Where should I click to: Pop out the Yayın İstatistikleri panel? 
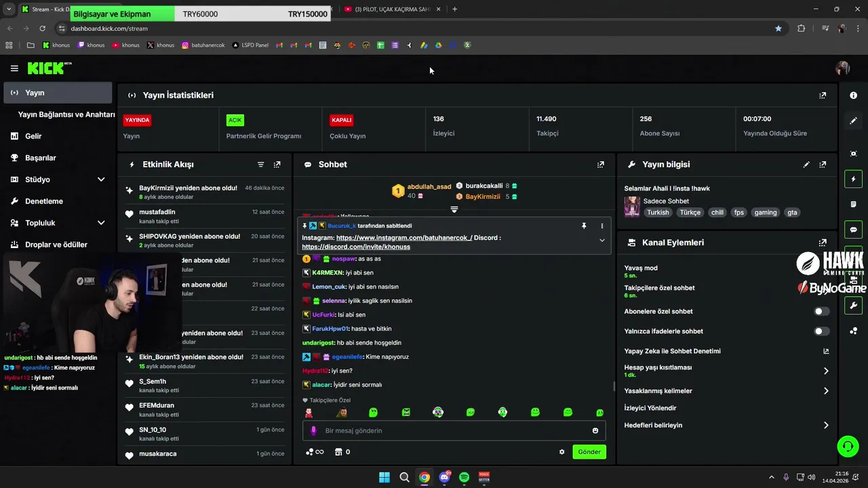tap(823, 96)
